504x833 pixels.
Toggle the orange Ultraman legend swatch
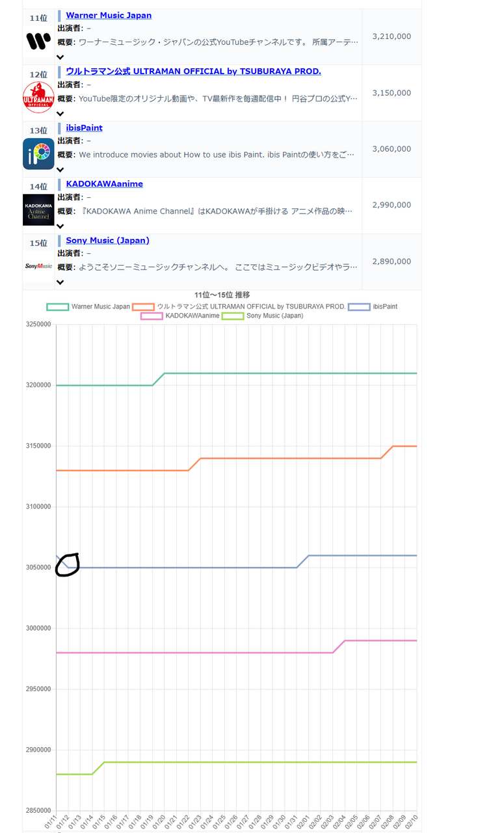(143, 307)
